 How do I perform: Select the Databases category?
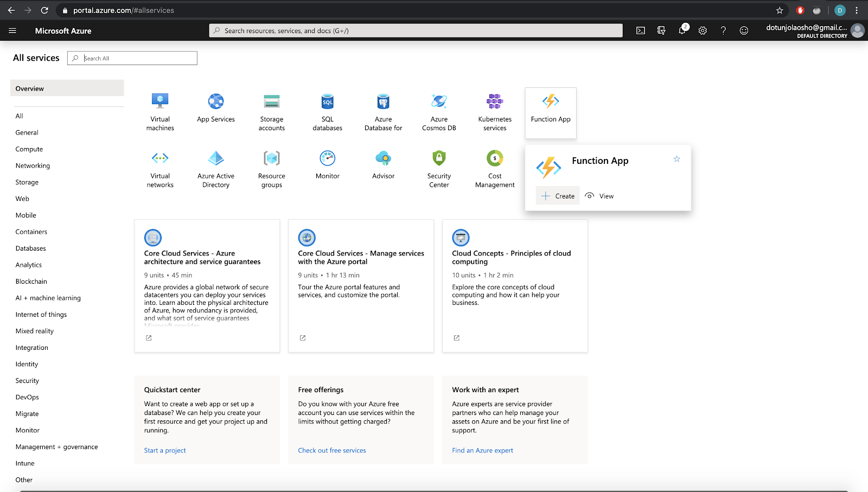31,248
